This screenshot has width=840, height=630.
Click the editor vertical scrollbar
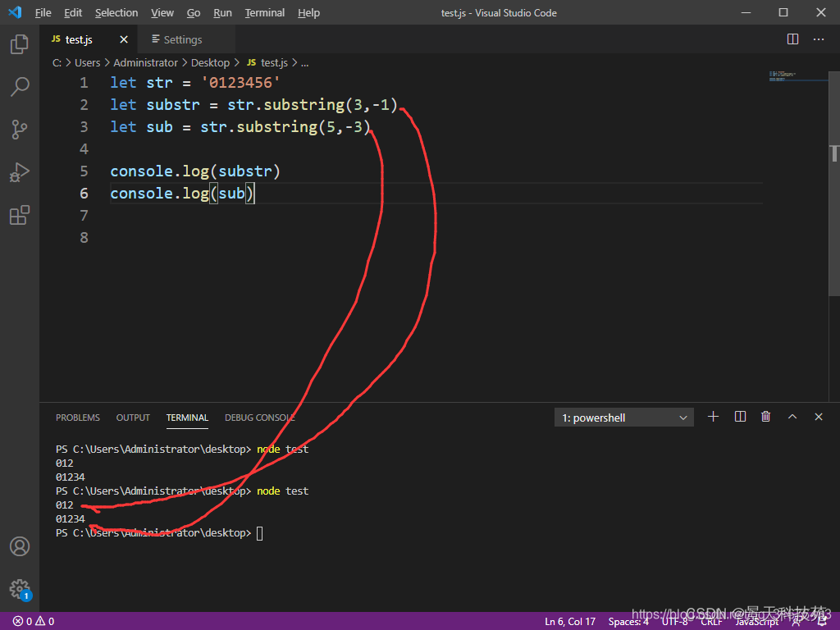[x=834, y=182]
